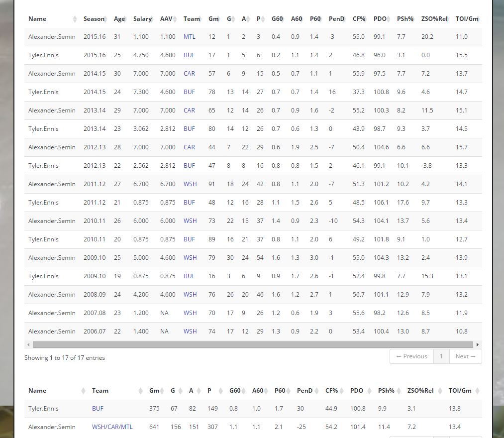Sort top table by TOI/Gm column
Screen dimensions: 504x438
(467, 18)
